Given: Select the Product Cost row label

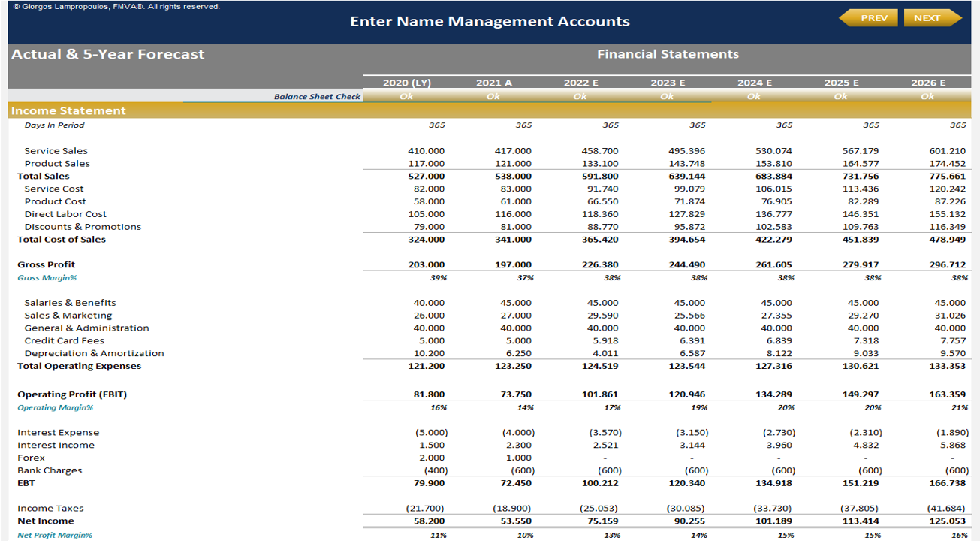Looking at the screenshot, I should pos(55,201).
